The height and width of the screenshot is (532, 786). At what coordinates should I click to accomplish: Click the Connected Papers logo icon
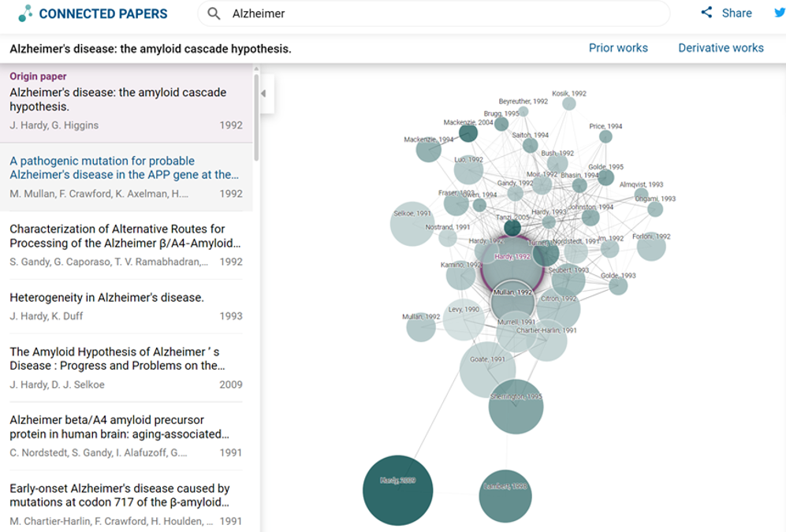25,13
